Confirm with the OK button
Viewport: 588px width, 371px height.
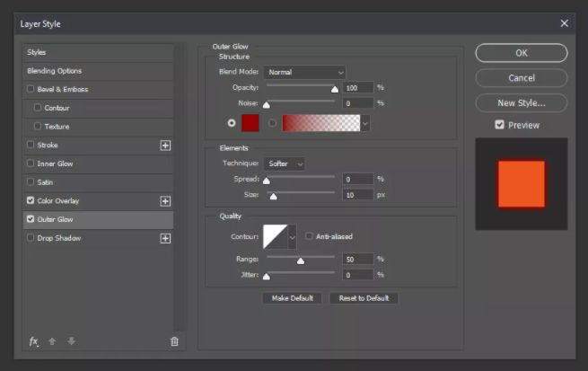(x=522, y=53)
